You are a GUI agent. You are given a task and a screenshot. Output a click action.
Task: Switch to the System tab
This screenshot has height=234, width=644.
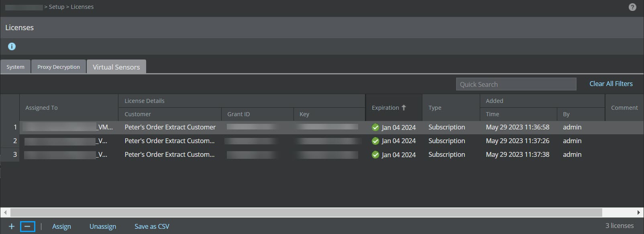coord(15,67)
